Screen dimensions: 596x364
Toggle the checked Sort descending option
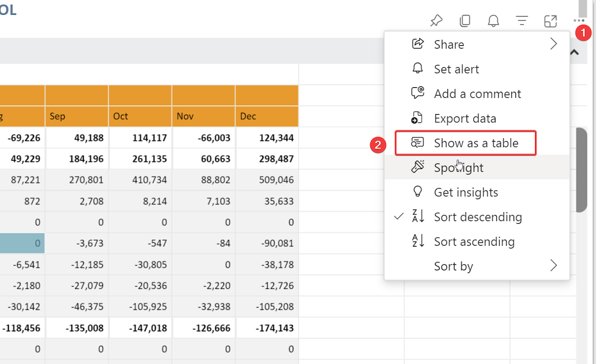point(478,217)
